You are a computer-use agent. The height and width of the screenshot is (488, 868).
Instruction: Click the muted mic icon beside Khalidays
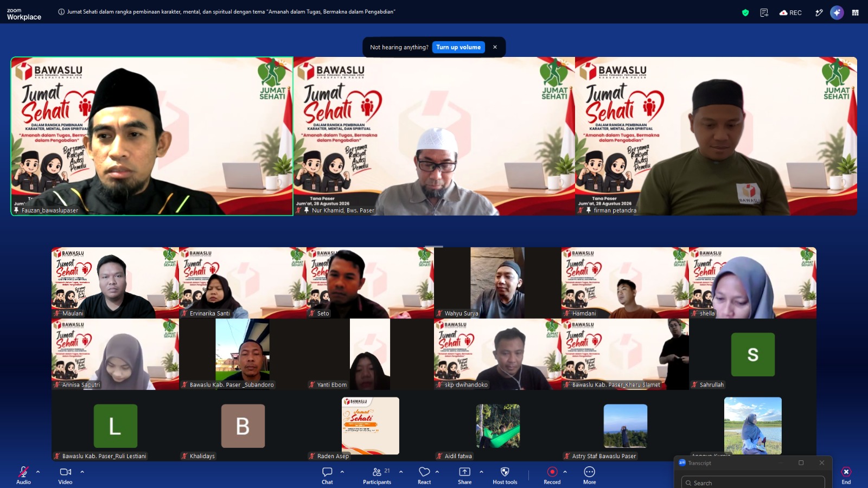[x=184, y=456]
